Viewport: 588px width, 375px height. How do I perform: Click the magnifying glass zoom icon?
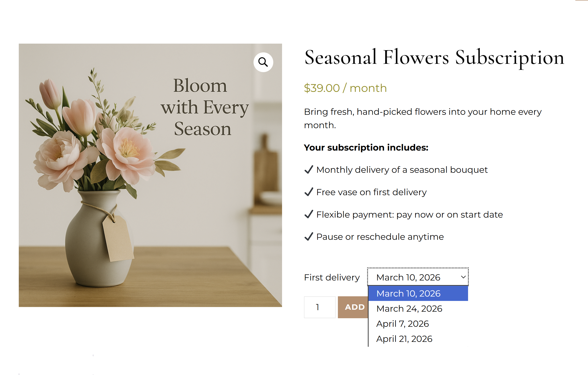263,62
